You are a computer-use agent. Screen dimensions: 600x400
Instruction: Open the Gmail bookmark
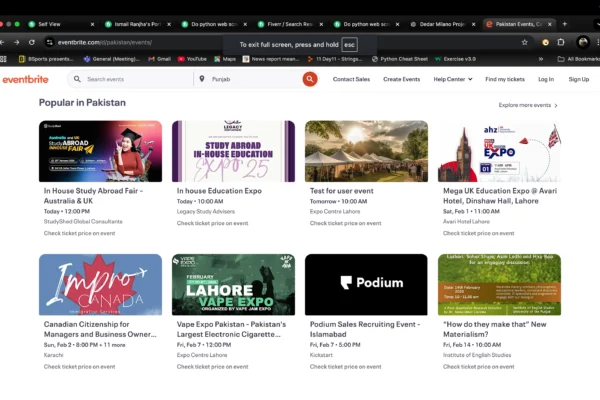(159, 59)
